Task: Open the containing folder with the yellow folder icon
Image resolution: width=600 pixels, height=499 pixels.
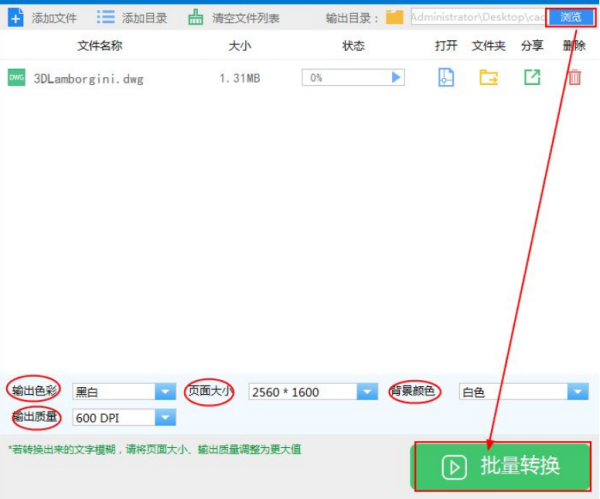Action: point(489,77)
